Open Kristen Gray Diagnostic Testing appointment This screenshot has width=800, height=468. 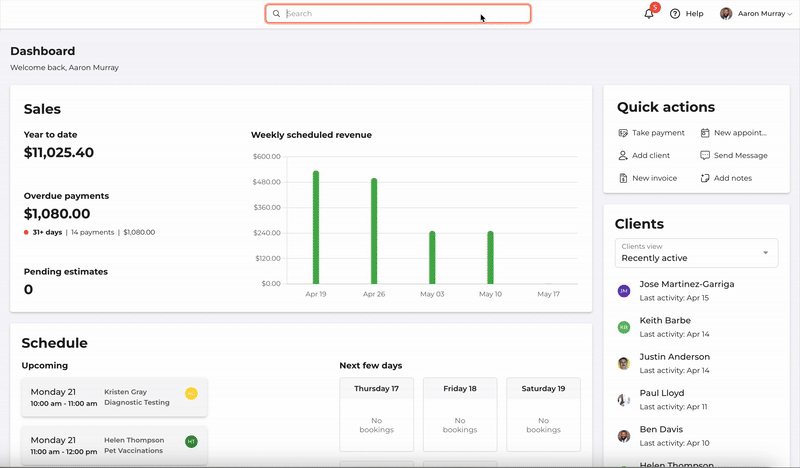click(114, 397)
